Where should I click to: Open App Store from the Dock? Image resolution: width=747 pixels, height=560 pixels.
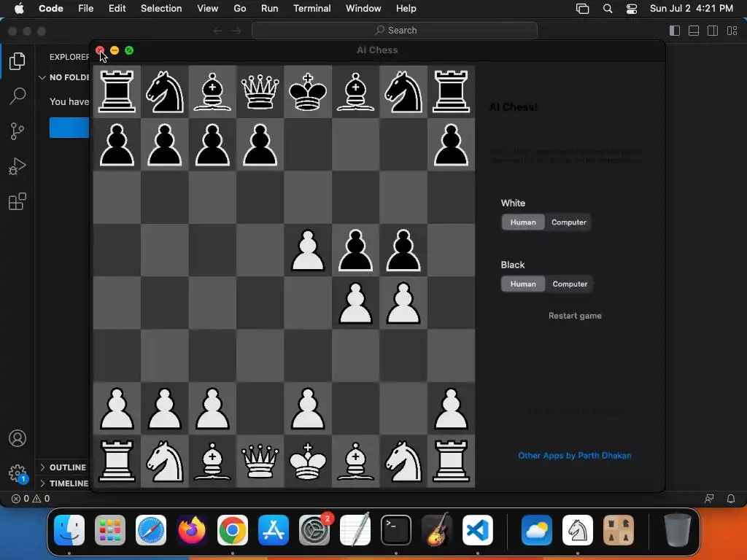(274, 530)
